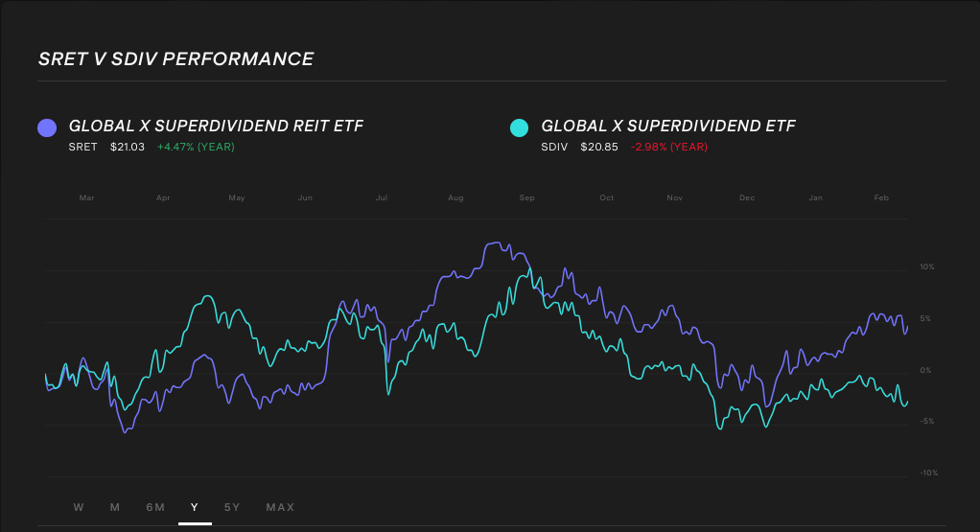
Task: Open Global X SuperDividend REIT ETF title
Action: coord(216,126)
